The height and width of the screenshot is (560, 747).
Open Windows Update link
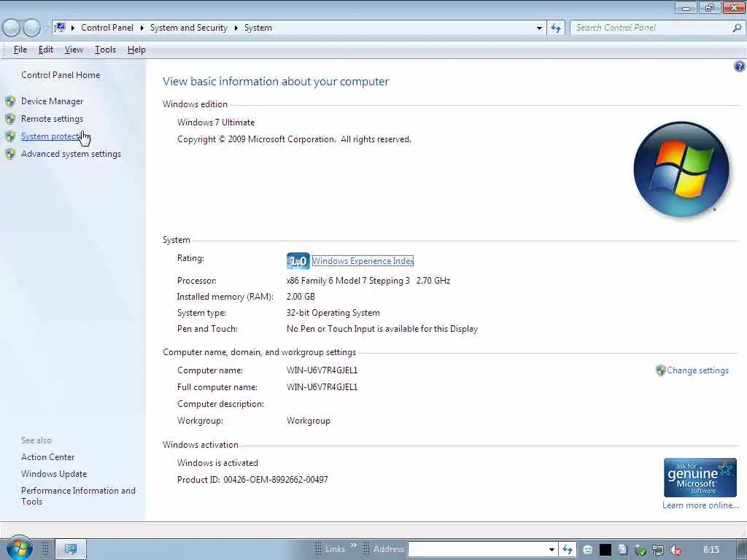click(x=54, y=474)
